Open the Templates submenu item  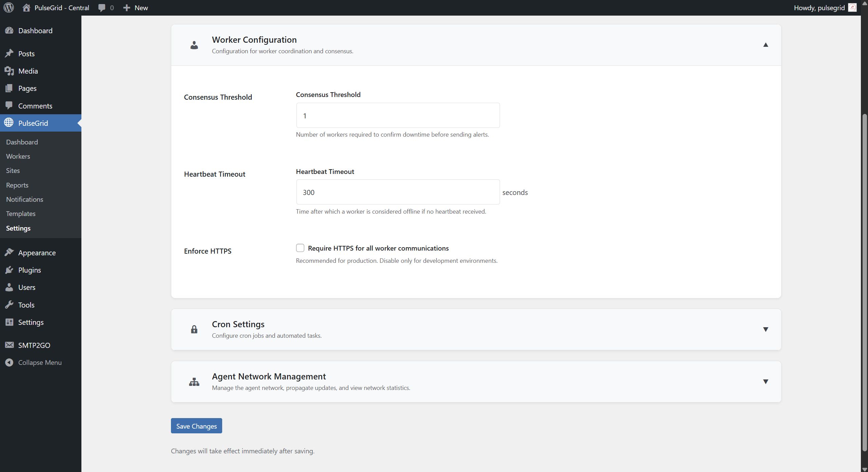pos(21,214)
